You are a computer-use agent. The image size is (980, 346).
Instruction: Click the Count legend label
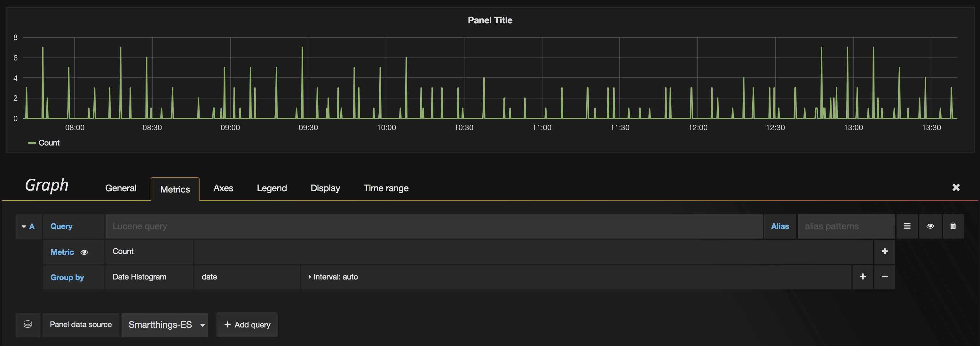coord(49,143)
